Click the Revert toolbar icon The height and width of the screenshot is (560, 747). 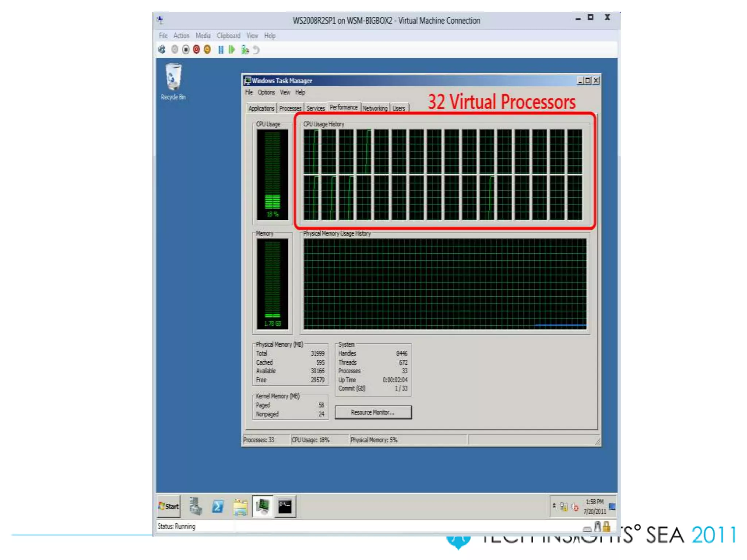(256, 50)
